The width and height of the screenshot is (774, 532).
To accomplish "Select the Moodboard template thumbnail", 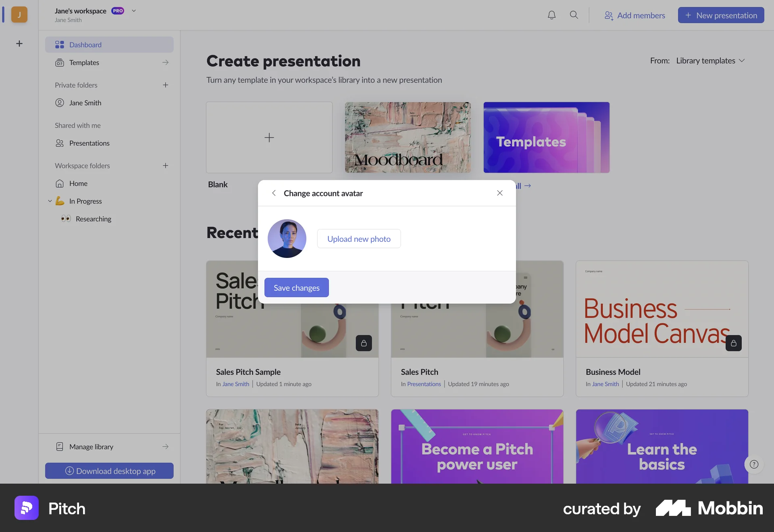I will (408, 137).
